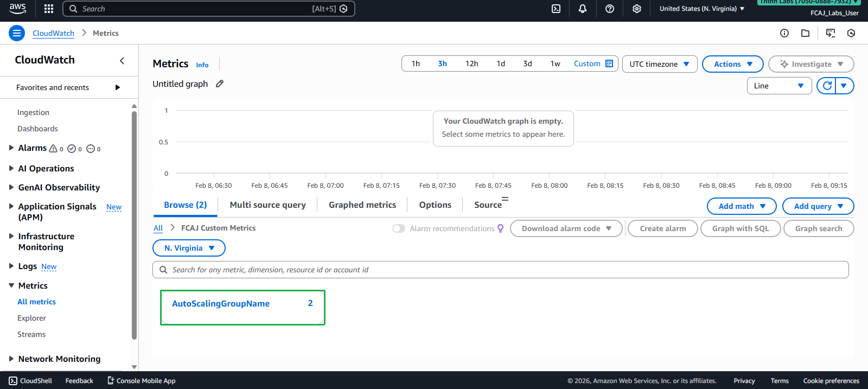Open refresh options dropdown arrow
Screen dimensions: 868x389
tap(844, 86)
